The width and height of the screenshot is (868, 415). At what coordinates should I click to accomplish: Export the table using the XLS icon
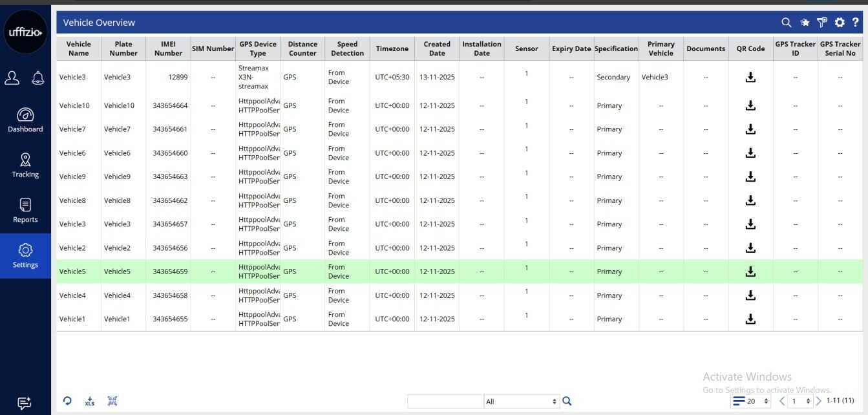pos(90,401)
